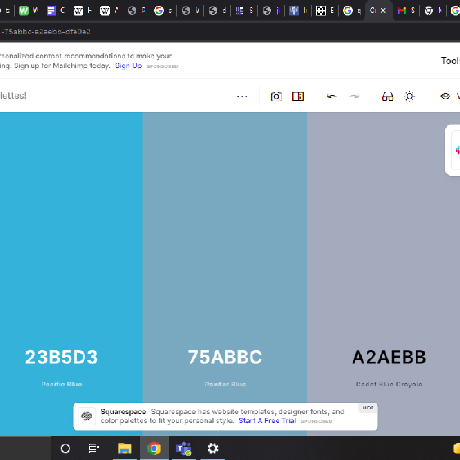The height and width of the screenshot is (460, 460).
Task: Select the 23B5D3 blue color column
Action: click(71, 233)
